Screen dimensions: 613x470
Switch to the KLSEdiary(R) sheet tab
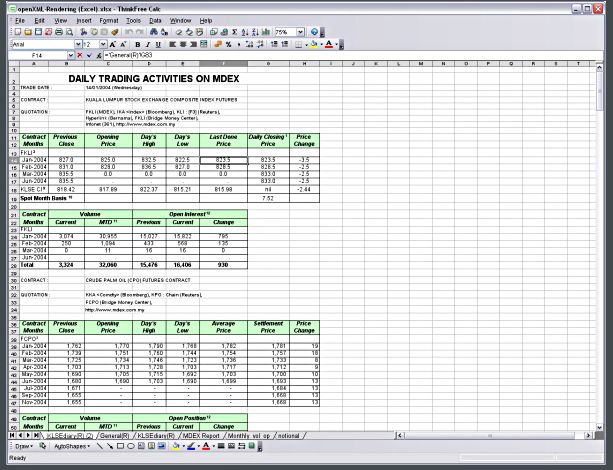(x=156, y=436)
